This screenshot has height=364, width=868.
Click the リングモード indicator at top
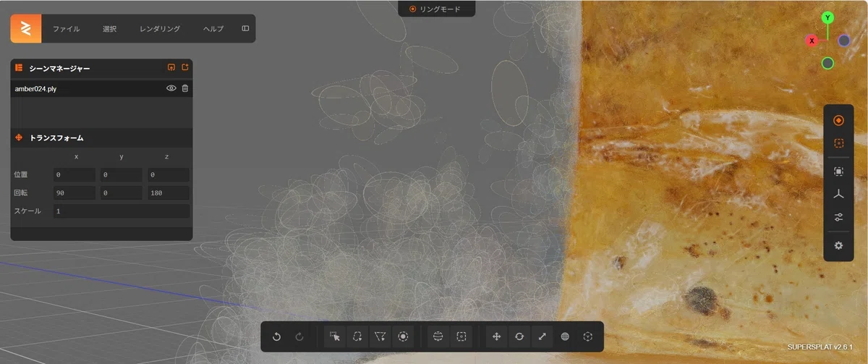coord(438,9)
